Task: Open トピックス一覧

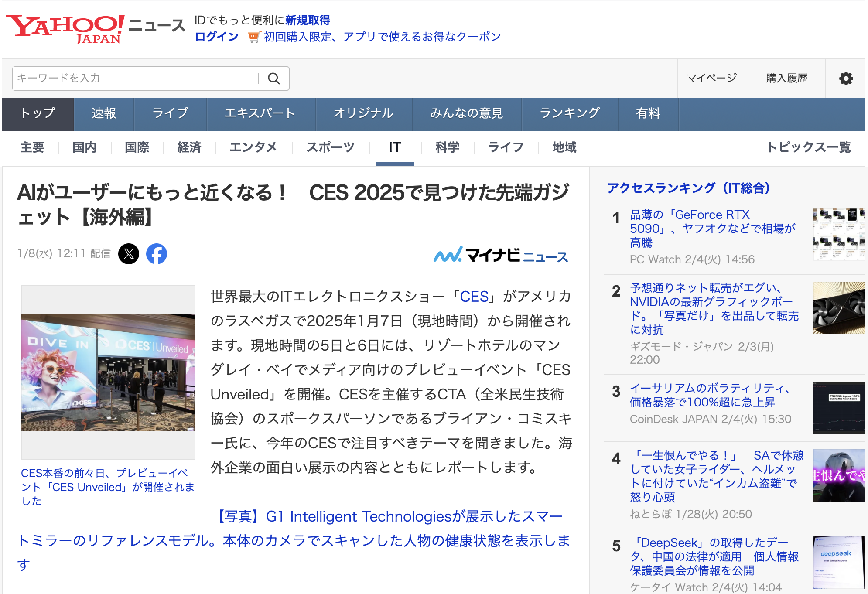Action: [809, 147]
